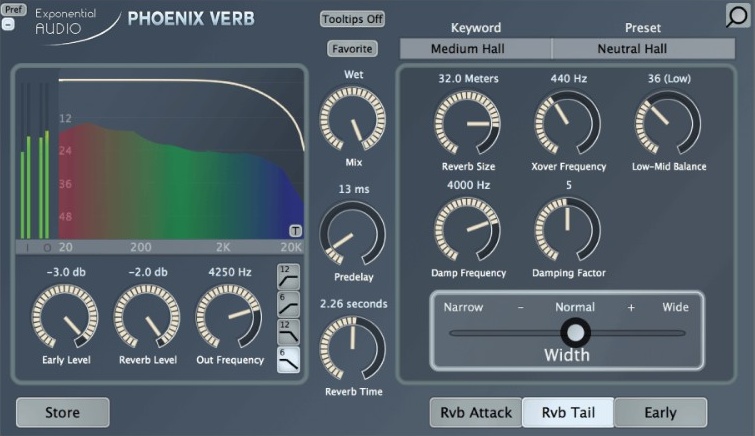The width and height of the screenshot is (755, 436).
Task: Open the preset search magnifier
Action: (737, 16)
